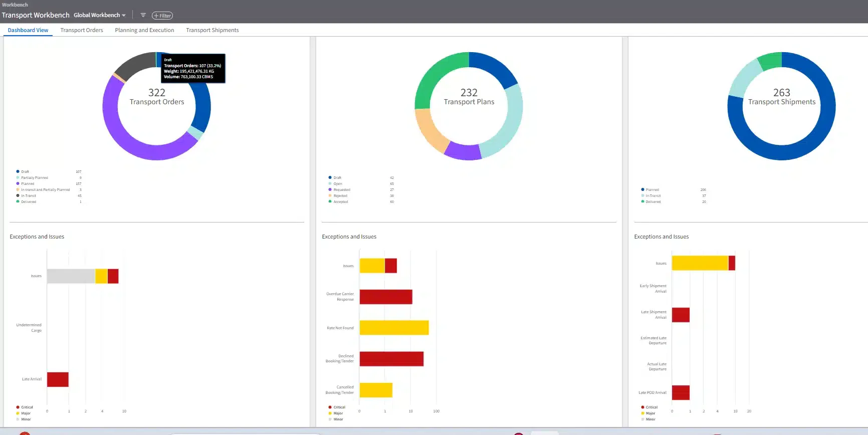Image resolution: width=868 pixels, height=435 pixels.
Task: Open the Planning and Execution tab
Action: click(144, 30)
